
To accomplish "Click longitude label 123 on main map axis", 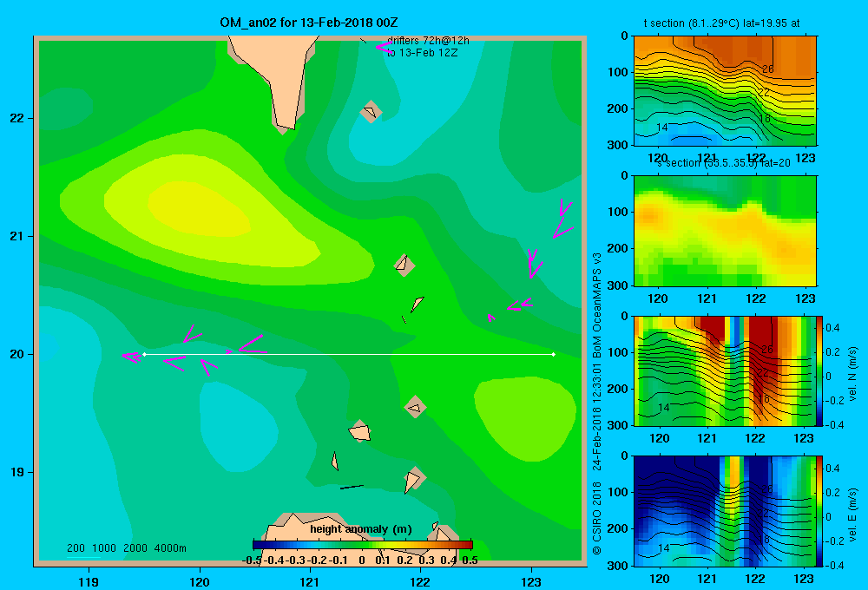I will click(x=531, y=581).
